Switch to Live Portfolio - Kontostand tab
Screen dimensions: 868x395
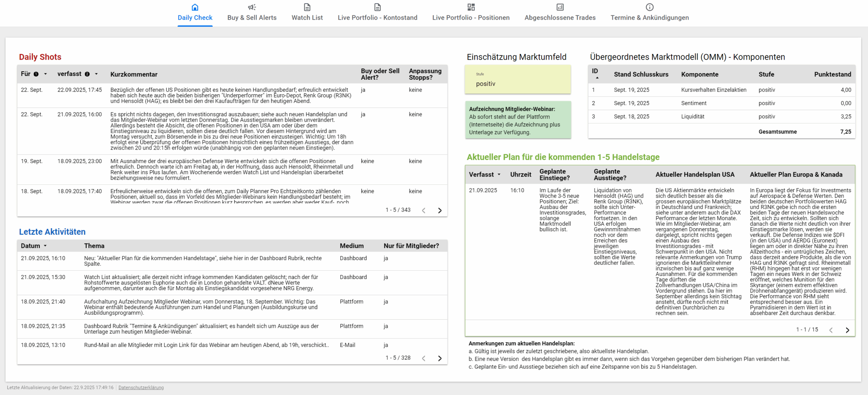(377, 17)
